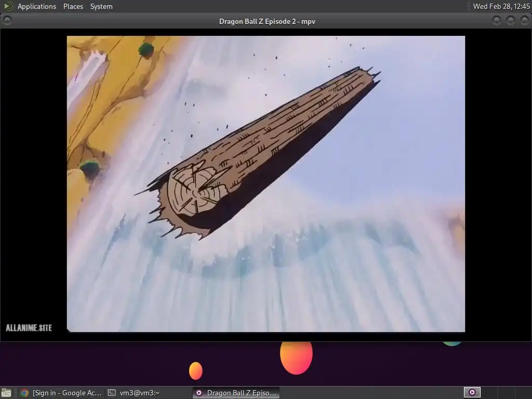The height and width of the screenshot is (399, 532).
Task: Click the mpv window title text
Action: tap(267, 21)
